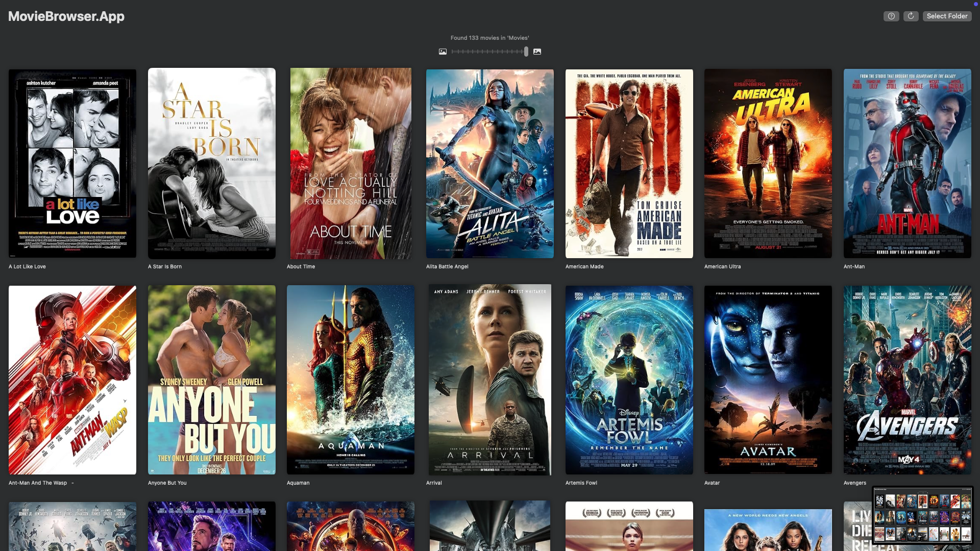The image size is (980, 551).
Task: Open the Artemis Fowl poster
Action: point(629,380)
